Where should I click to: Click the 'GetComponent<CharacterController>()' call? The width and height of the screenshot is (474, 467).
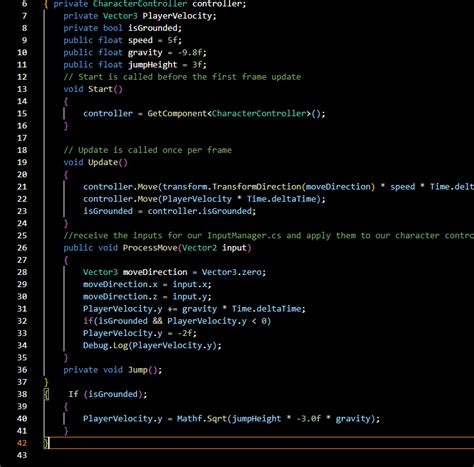(233, 114)
